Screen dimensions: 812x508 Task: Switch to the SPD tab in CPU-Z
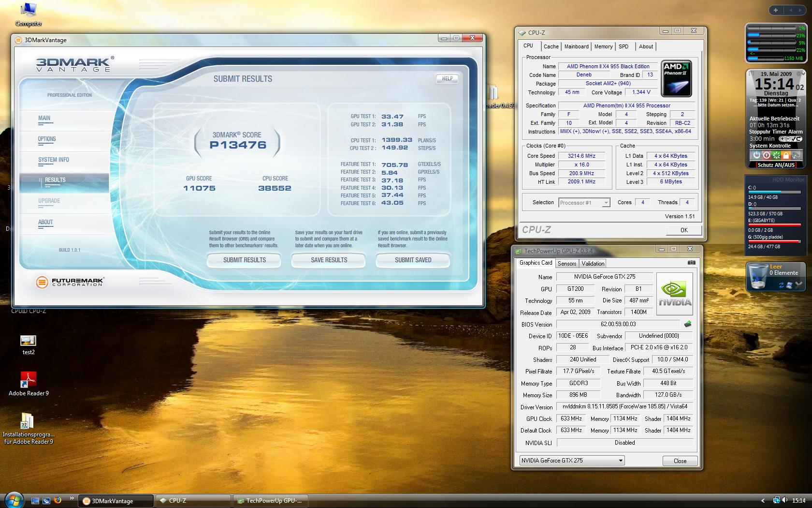623,46
